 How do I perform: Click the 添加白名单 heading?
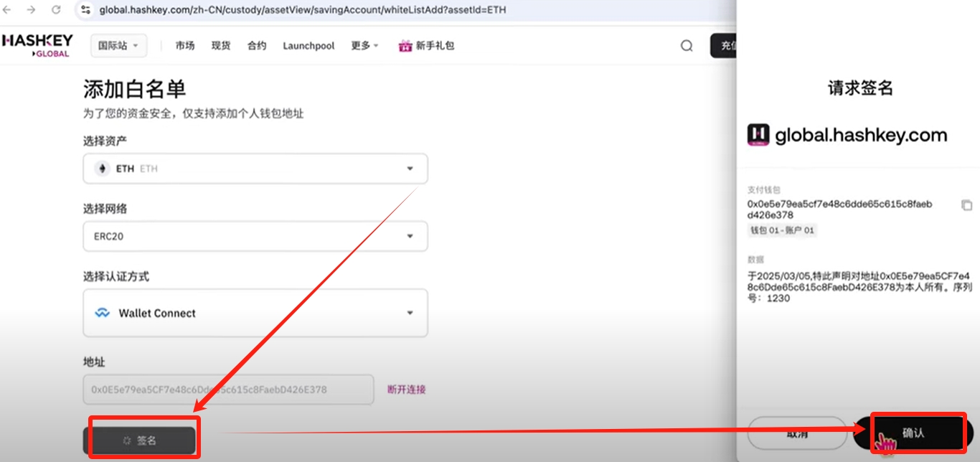(135, 89)
